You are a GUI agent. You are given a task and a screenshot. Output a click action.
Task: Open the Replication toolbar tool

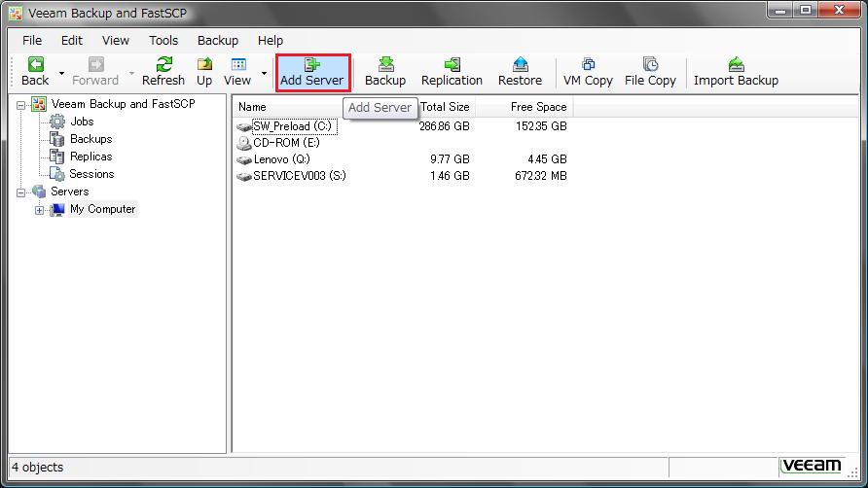point(452,72)
